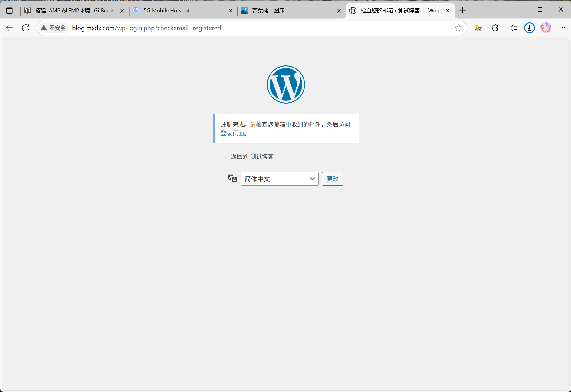Follow the 返回到 测试博客 link
The image size is (571, 392).
248,156
